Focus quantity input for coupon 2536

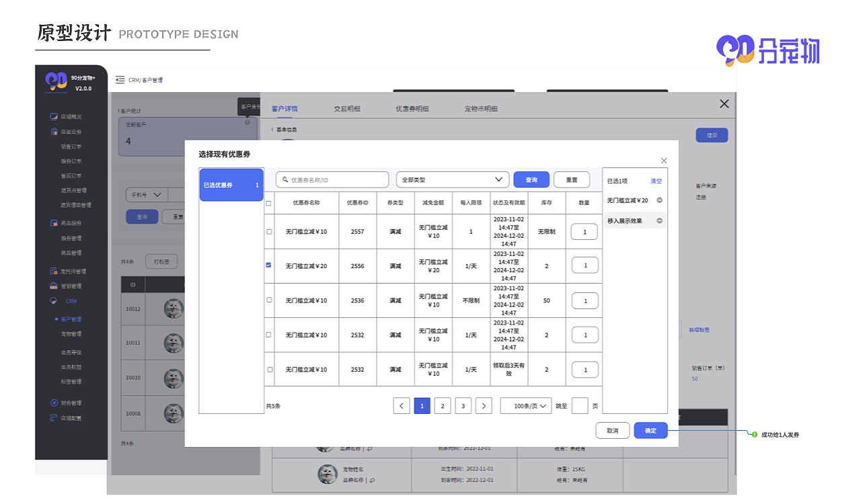click(x=585, y=300)
